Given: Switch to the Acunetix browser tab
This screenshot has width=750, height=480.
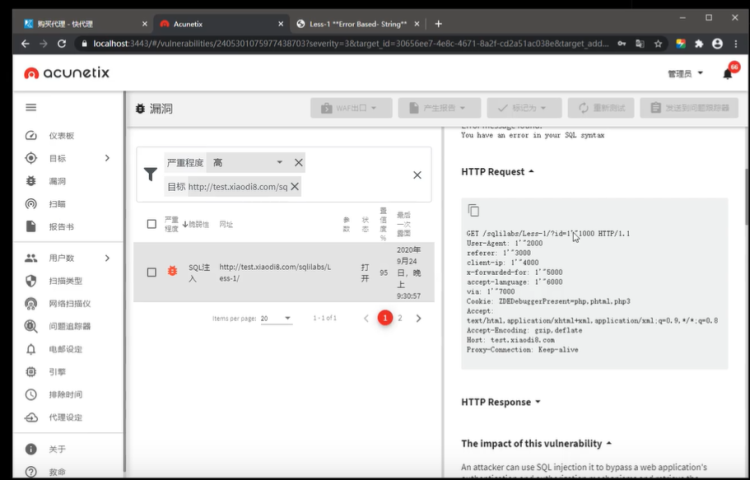Looking at the screenshot, I should point(221,24).
